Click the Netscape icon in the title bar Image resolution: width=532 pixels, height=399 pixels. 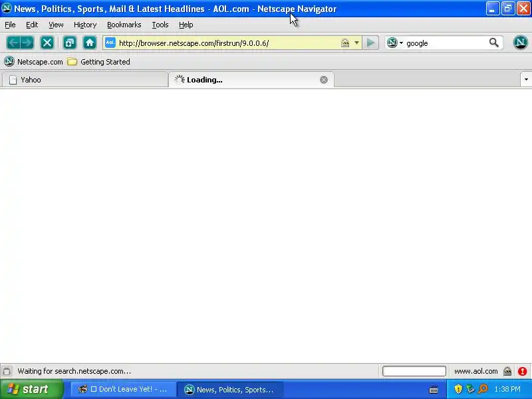tap(7, 8)
